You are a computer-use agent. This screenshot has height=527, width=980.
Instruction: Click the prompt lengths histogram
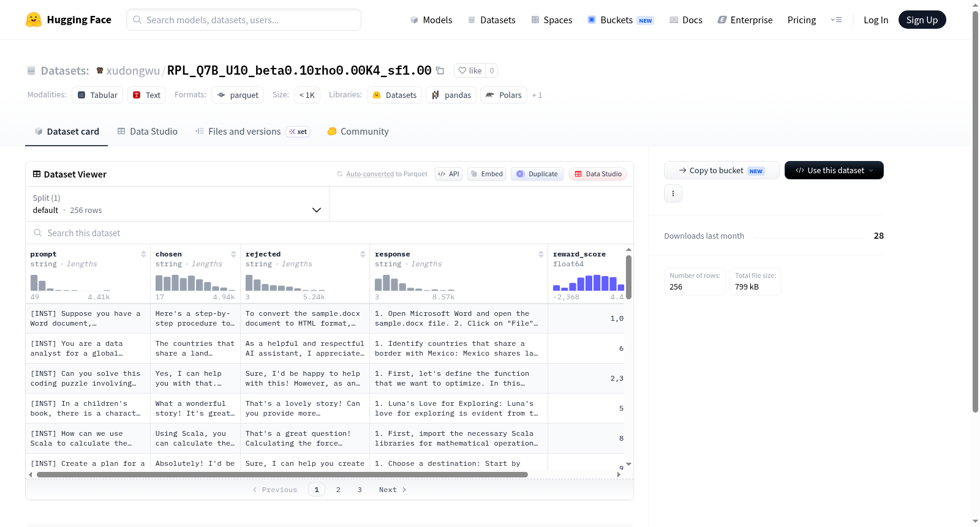click(70, 282)
